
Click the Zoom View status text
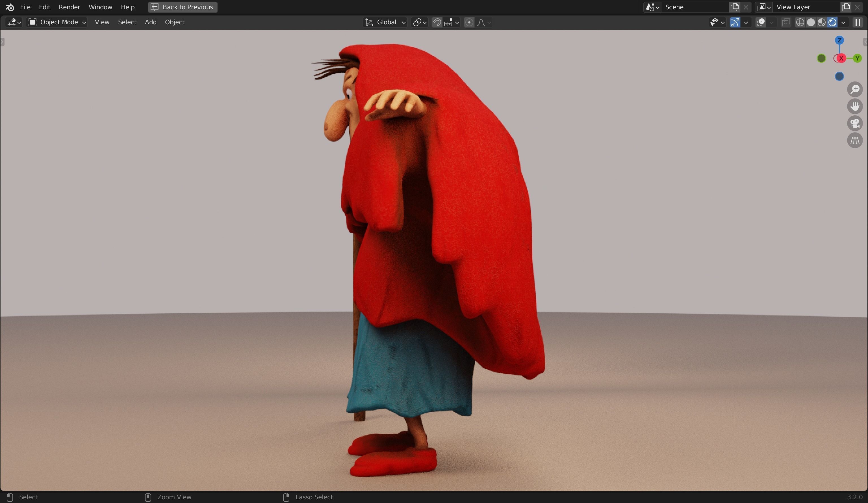click(x=174, y=497)
